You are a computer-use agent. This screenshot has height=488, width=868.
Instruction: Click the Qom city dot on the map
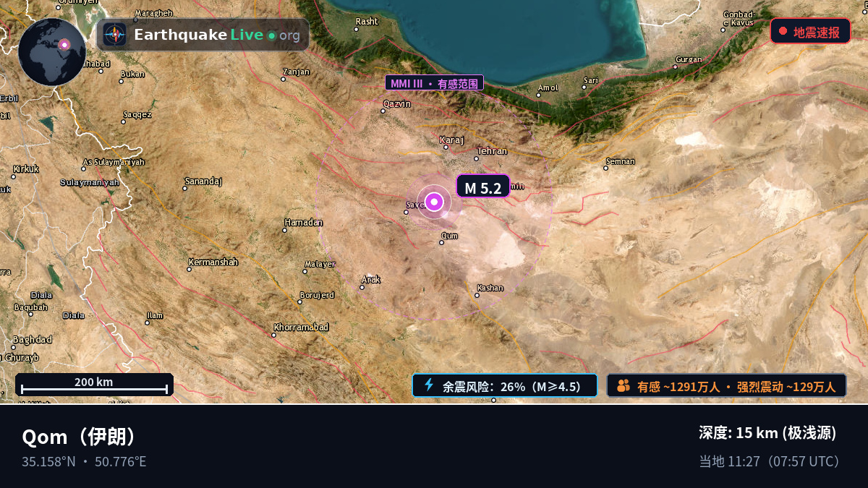click(442, 243)
